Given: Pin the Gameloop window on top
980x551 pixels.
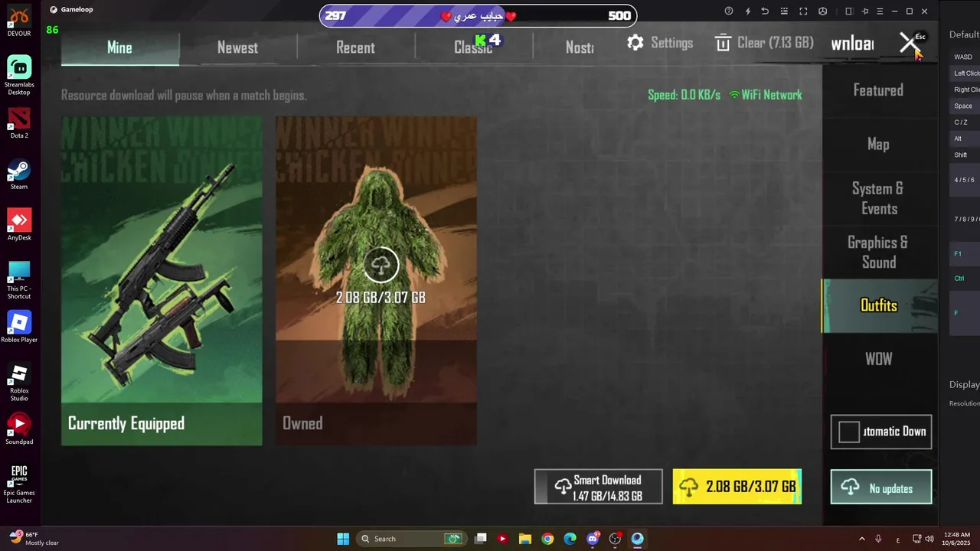Looking at the screenshot, I should tap(865, 11).
